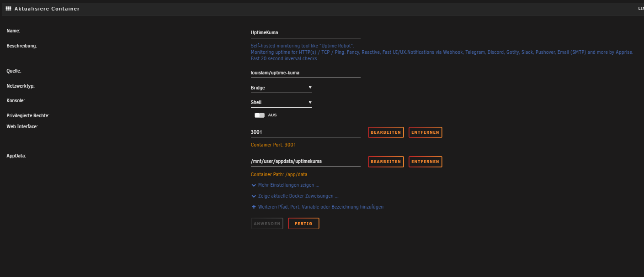Click the Name label
Viewport: 644px width, 277px height.
pyautogui.click(x=14, y=31)
